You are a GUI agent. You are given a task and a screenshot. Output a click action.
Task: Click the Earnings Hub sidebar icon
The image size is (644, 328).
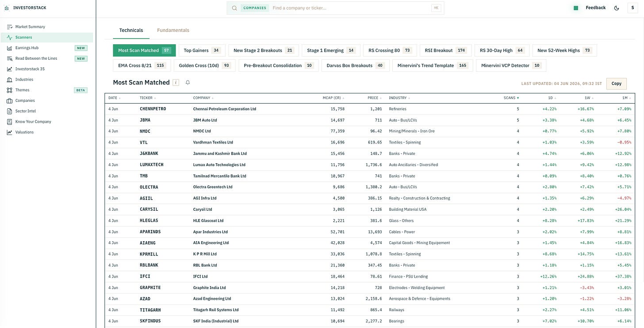[x=10, y=48]
